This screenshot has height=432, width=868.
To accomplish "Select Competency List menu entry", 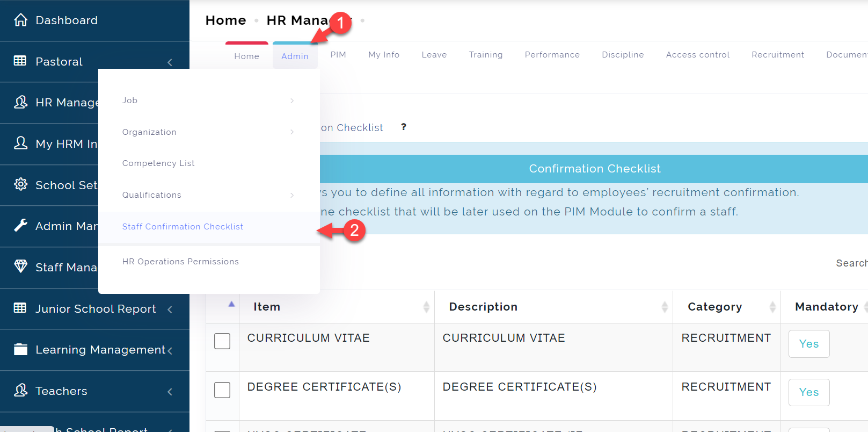I will pos(209,163).
